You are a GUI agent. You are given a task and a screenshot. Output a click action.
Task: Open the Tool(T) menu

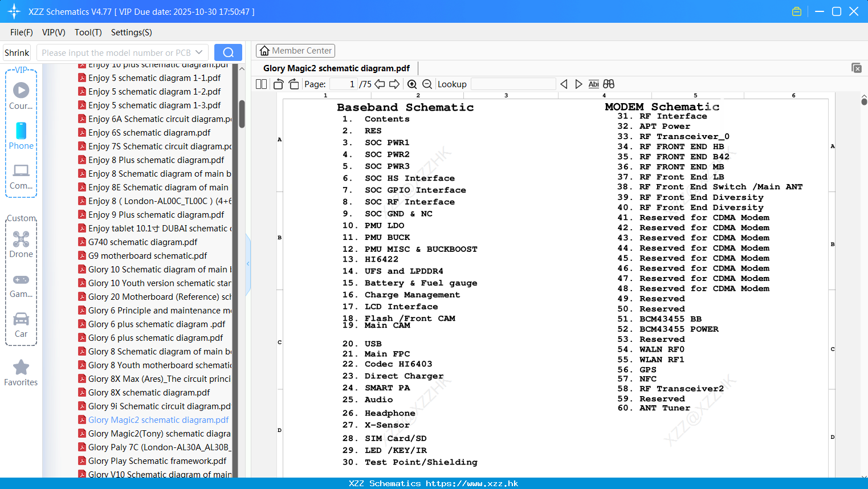[88, 32]
